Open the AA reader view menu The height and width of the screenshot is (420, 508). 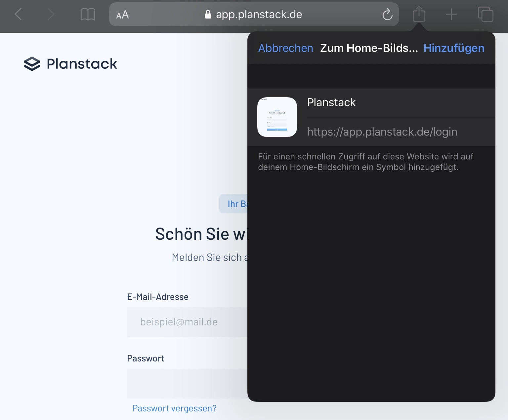coord(122,15)
